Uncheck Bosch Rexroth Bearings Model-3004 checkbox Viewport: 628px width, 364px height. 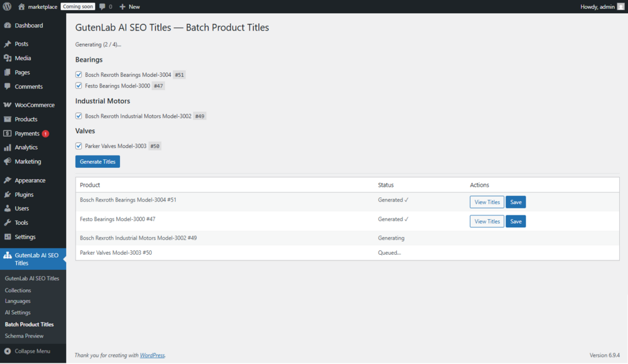pyautogui.click(x=79, y=74)
